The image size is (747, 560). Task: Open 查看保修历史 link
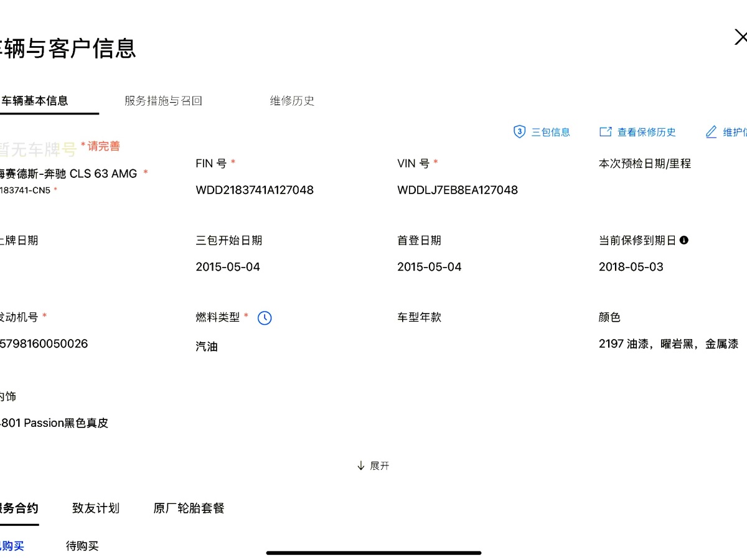[646, 132]
